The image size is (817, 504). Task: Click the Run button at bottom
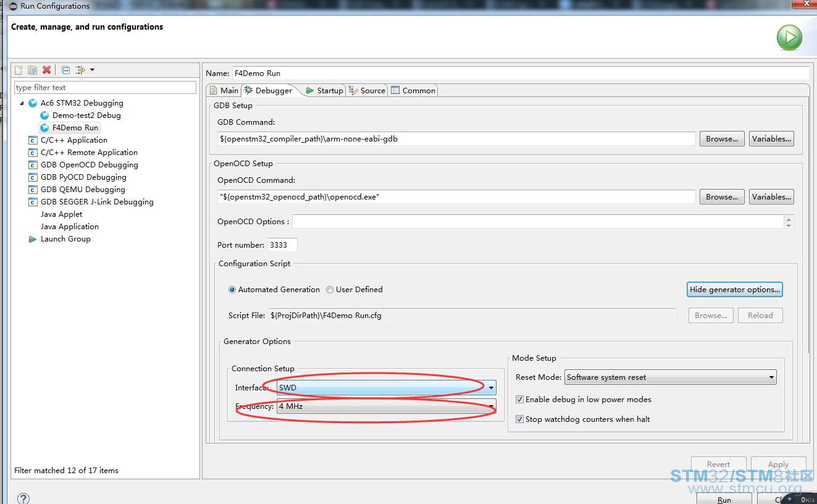click(724, 498)
